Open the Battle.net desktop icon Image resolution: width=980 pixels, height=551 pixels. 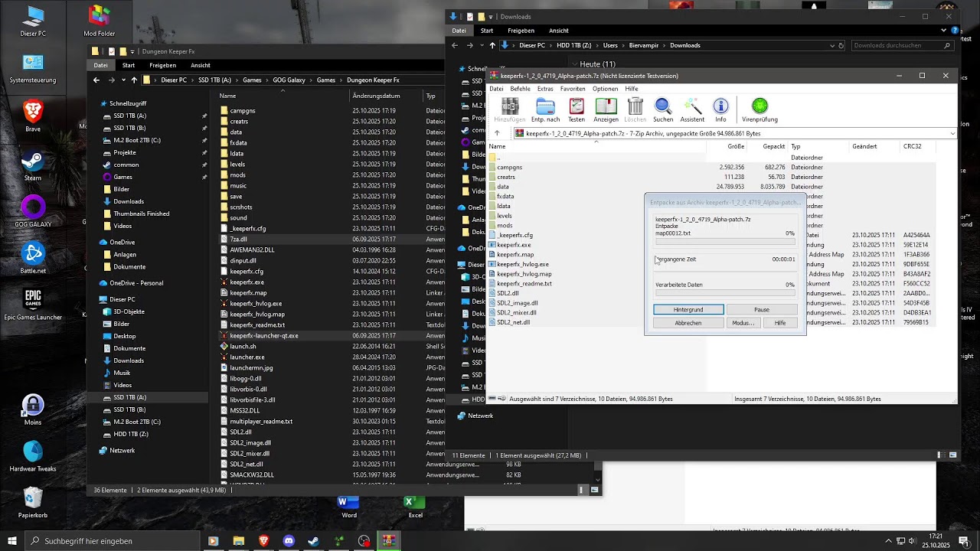33,259
